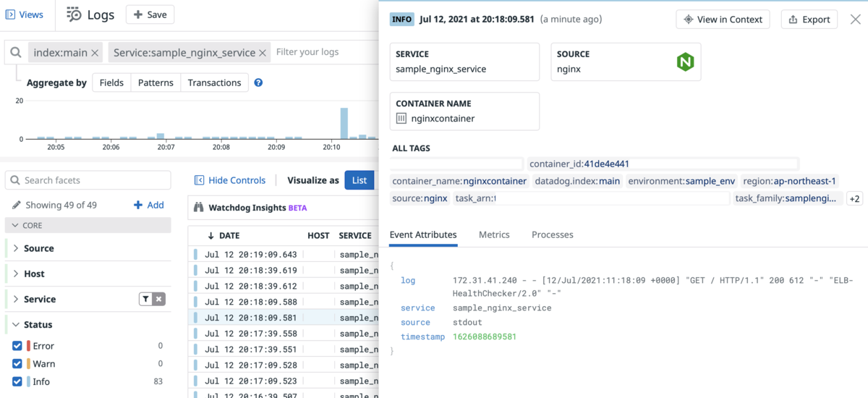Switch to the Event Attributes tab
This screenshot has width=868, height=398.
(423, 234)
